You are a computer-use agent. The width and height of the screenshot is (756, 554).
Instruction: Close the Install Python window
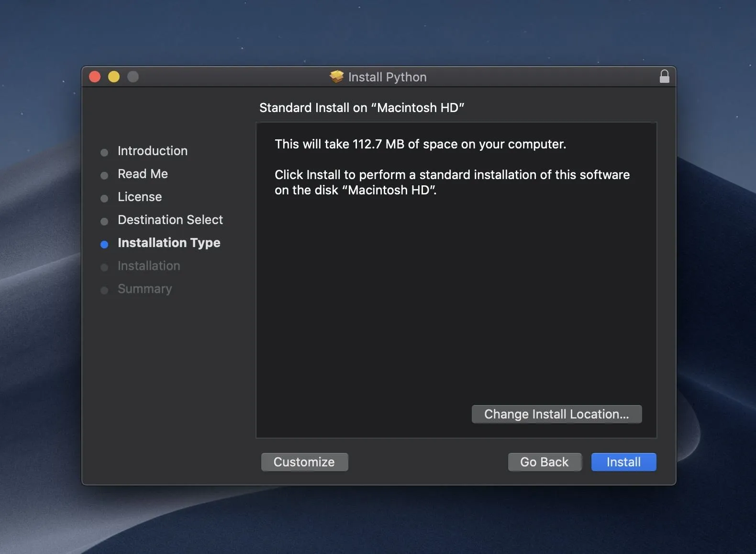pos(95,77)
